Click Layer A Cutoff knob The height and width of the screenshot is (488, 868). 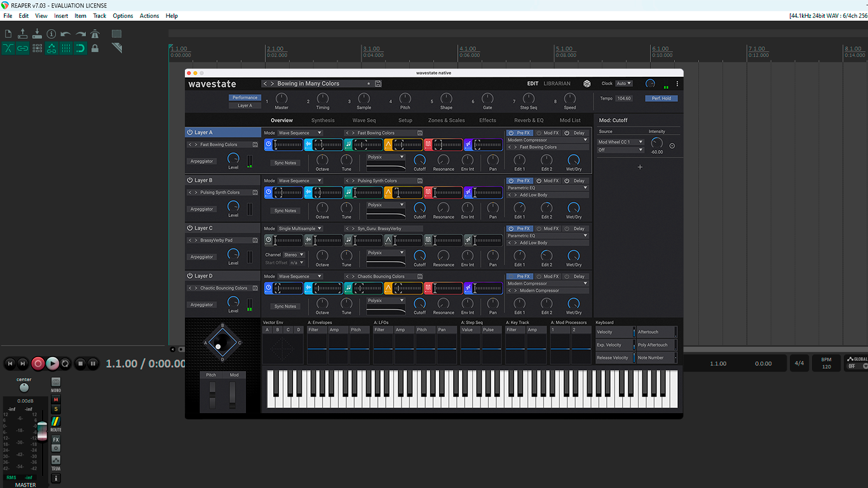pos(420,159)
